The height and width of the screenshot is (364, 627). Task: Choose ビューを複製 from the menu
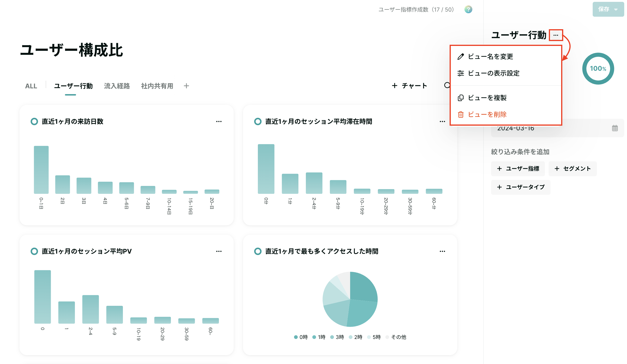[506, 98]
